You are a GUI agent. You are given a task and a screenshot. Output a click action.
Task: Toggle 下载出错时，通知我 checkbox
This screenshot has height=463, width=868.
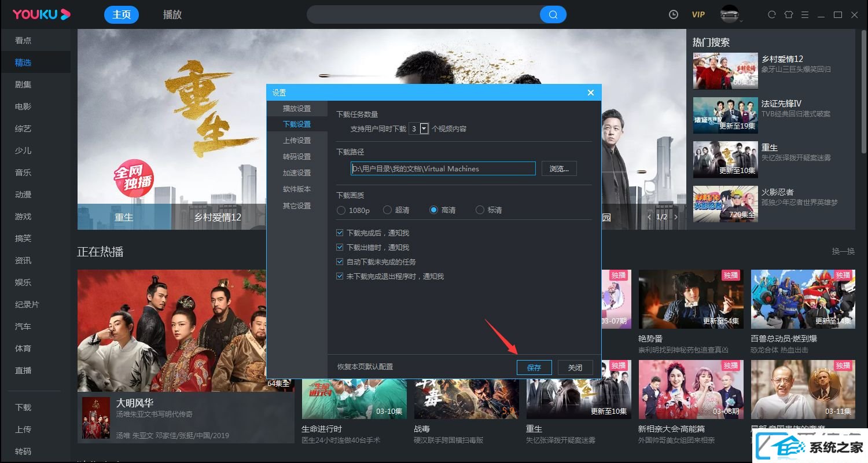340,247
